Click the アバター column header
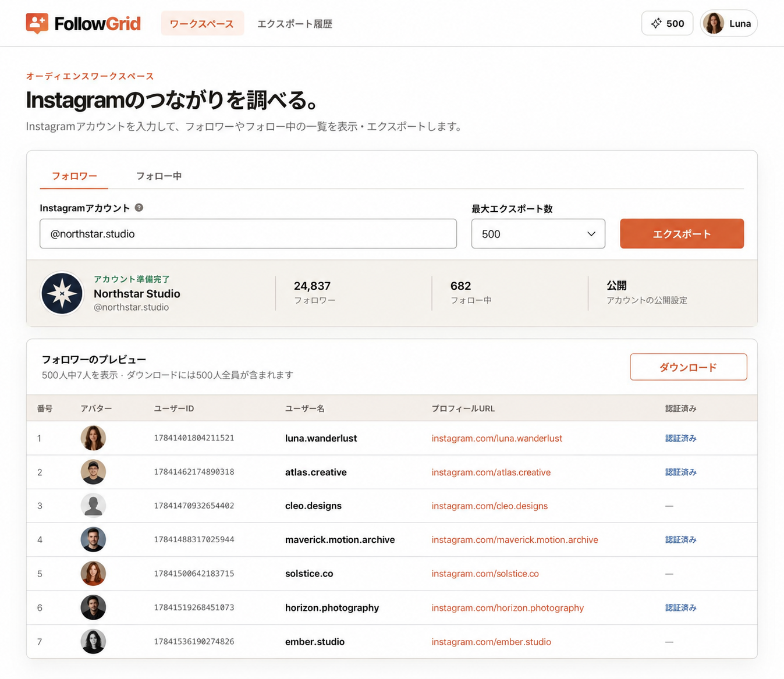The width and height of the screenshot is (784, 679). (96, 408)
